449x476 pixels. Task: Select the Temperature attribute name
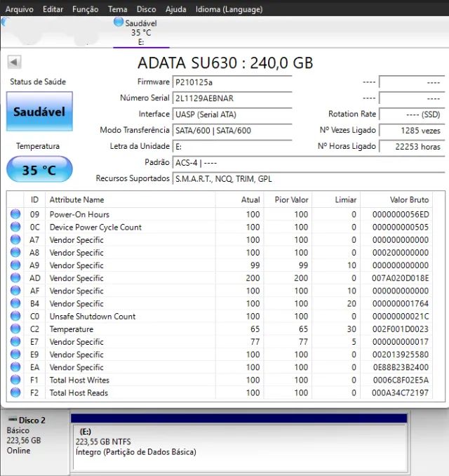click(72, 329)
